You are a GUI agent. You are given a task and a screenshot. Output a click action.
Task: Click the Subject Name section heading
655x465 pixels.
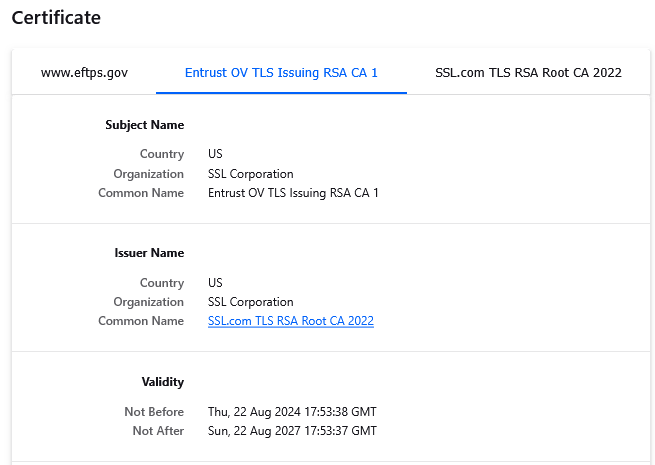point(145,125)
